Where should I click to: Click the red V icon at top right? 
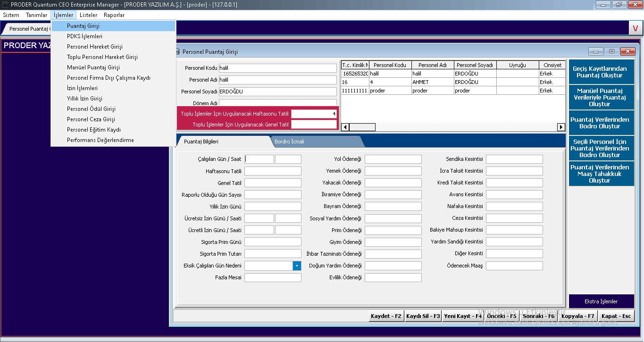[x=636, y=28]
